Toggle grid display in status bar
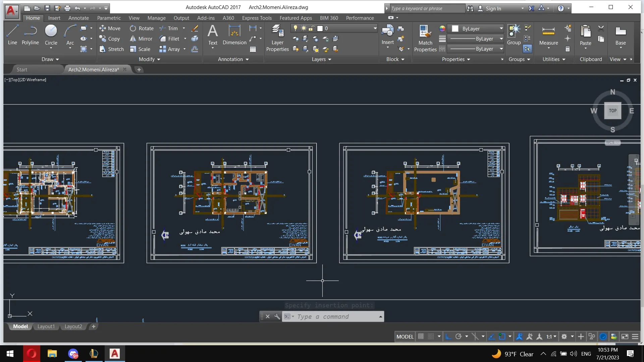 (421, 337)
